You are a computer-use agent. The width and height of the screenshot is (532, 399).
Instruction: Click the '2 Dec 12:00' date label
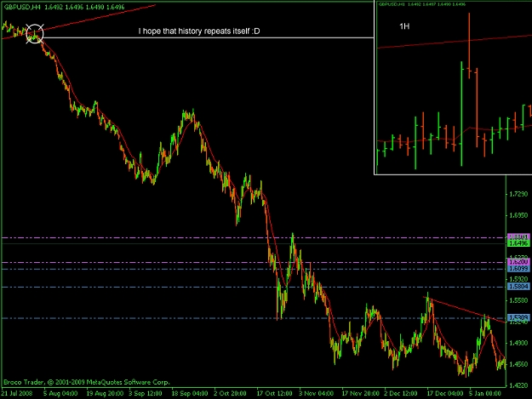tap(400, 394)
